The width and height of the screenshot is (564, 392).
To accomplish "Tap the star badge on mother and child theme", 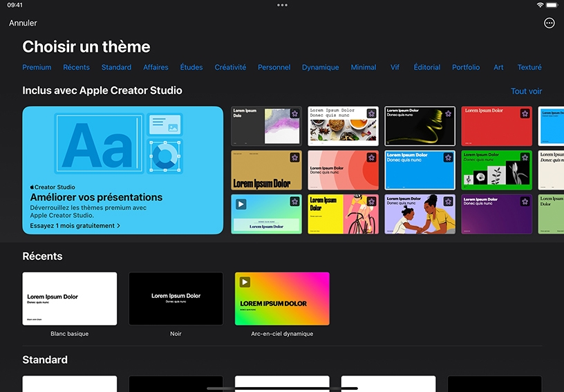I will click(448, 201).
